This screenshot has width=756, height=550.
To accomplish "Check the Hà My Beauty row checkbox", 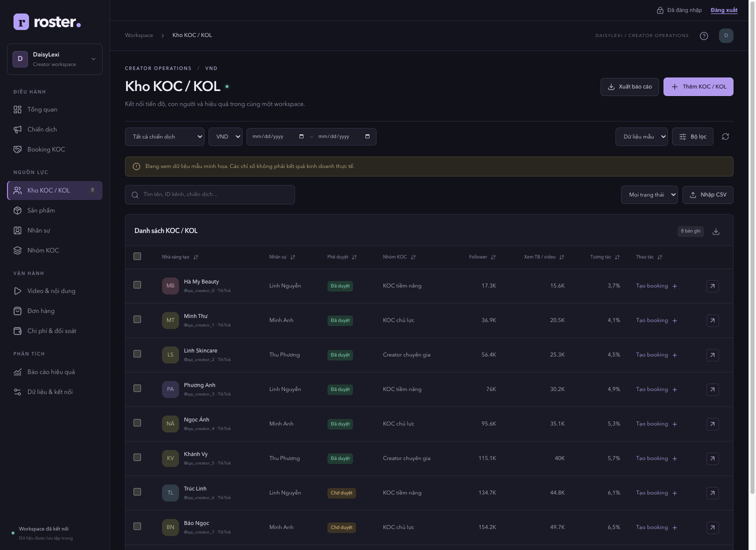I will point(137,285).
